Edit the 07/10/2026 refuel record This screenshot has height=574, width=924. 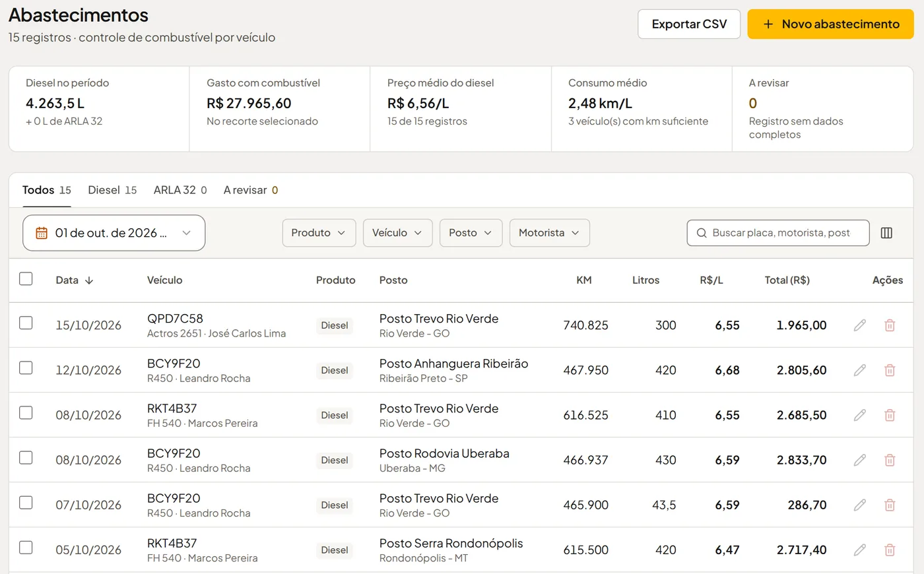click(x=859, y=505)
